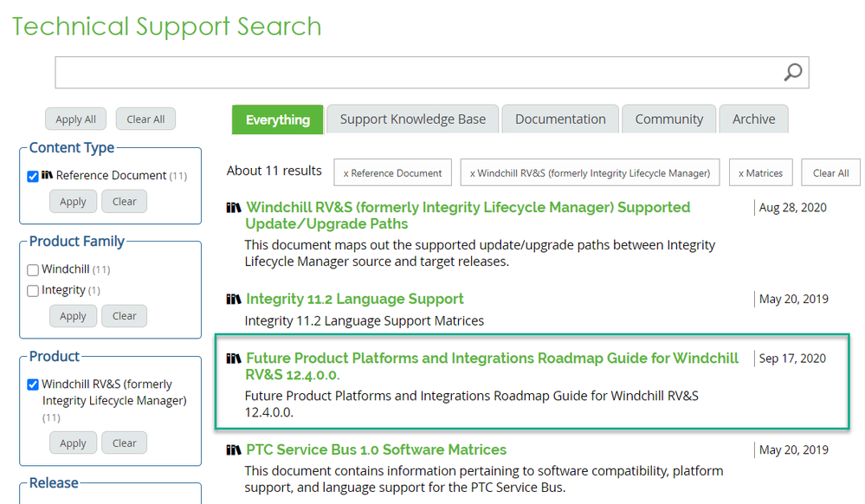Click into the technical support search field

point(416,73)
